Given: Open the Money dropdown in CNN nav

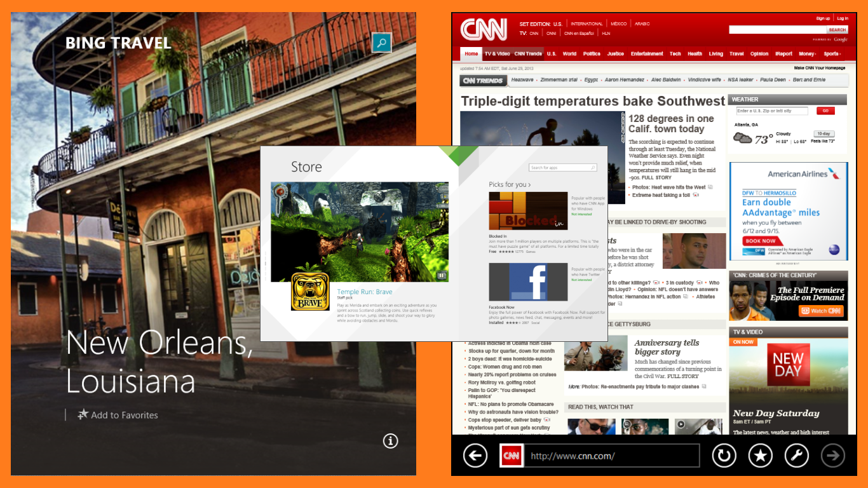Looking at the screenshot, I should coord(808,54).
